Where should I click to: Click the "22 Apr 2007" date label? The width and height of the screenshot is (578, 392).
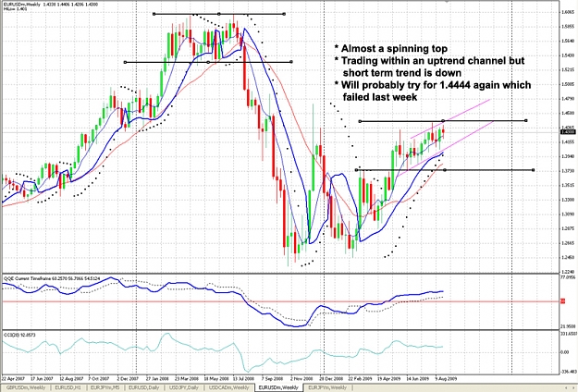click(13, 378)
